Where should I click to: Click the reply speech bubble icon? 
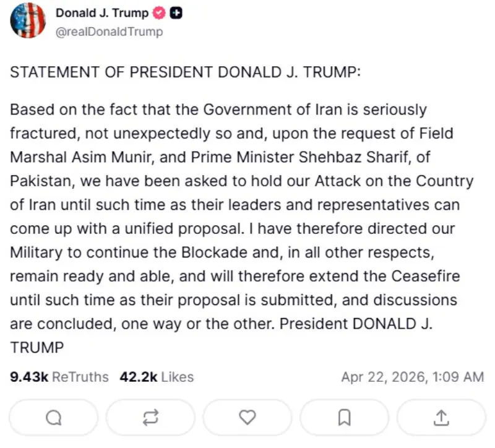[54, 418]
